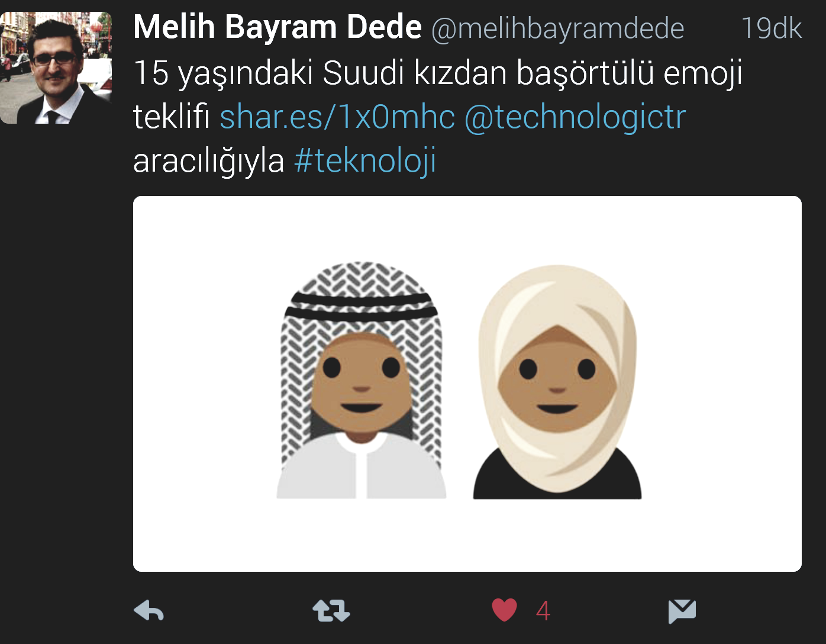
Task: Click the display name Melih Bayram Dede
Action: (278, 27)
